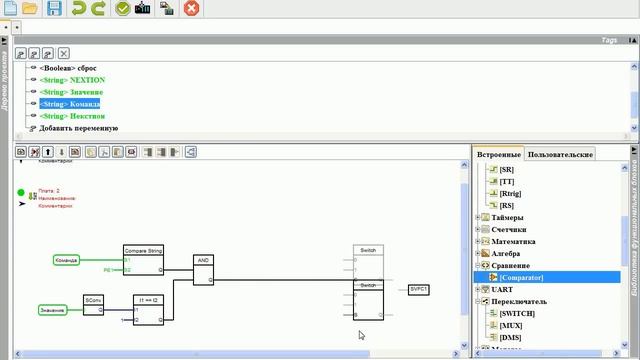Select the Boolean сброс variable
Image resolution: width=640 pixels, height=360 pixels.
[68, 68]
